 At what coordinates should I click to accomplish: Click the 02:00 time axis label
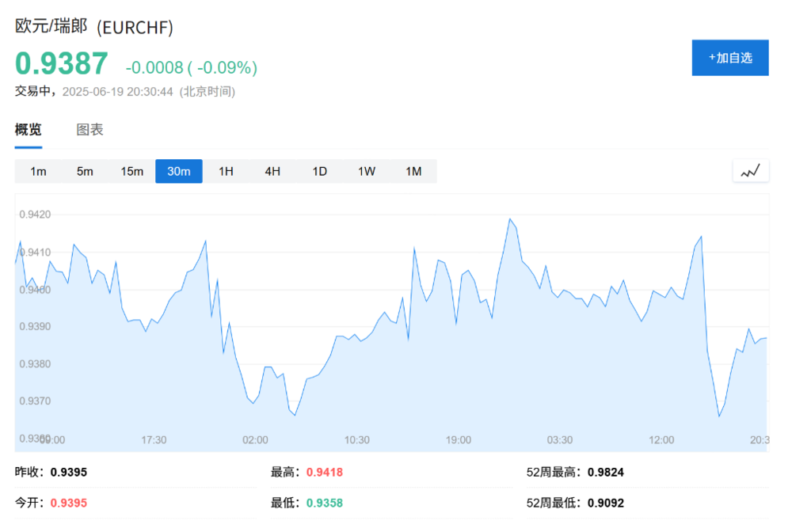(255, 439)
